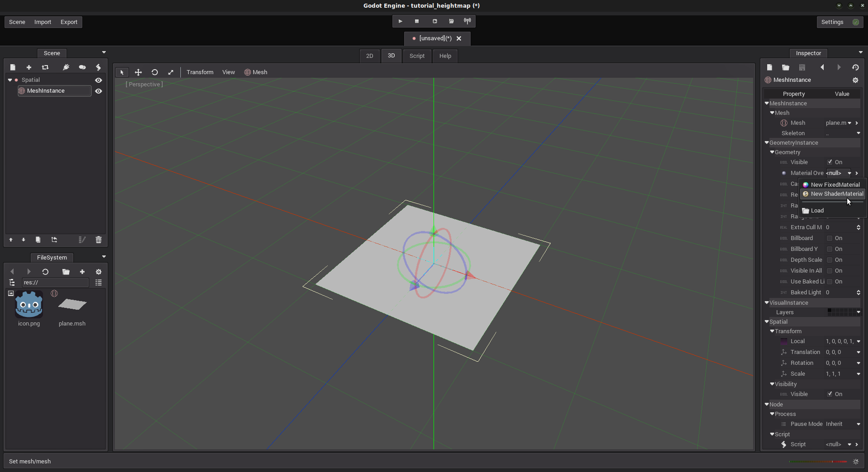Click the Reparent node icon

[x=54, y=240]
